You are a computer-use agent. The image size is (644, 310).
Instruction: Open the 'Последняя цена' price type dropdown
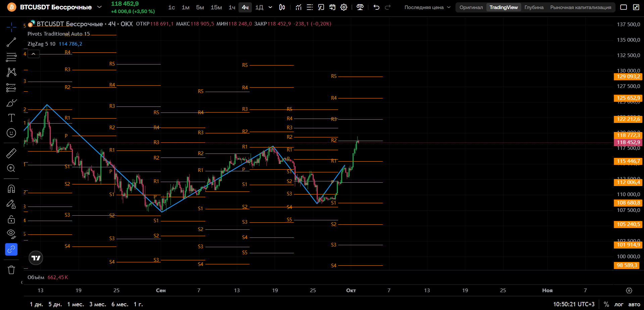[427, 7]
